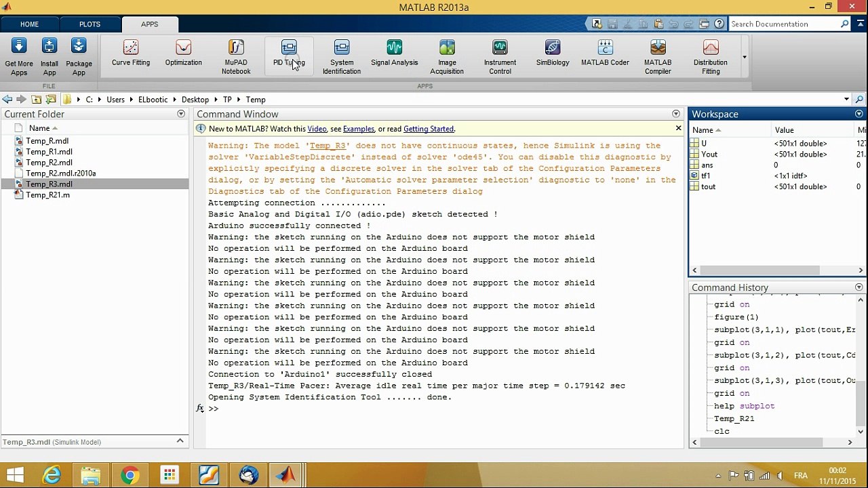Open the MATLAB Compiler app

[x=658, y=57]
